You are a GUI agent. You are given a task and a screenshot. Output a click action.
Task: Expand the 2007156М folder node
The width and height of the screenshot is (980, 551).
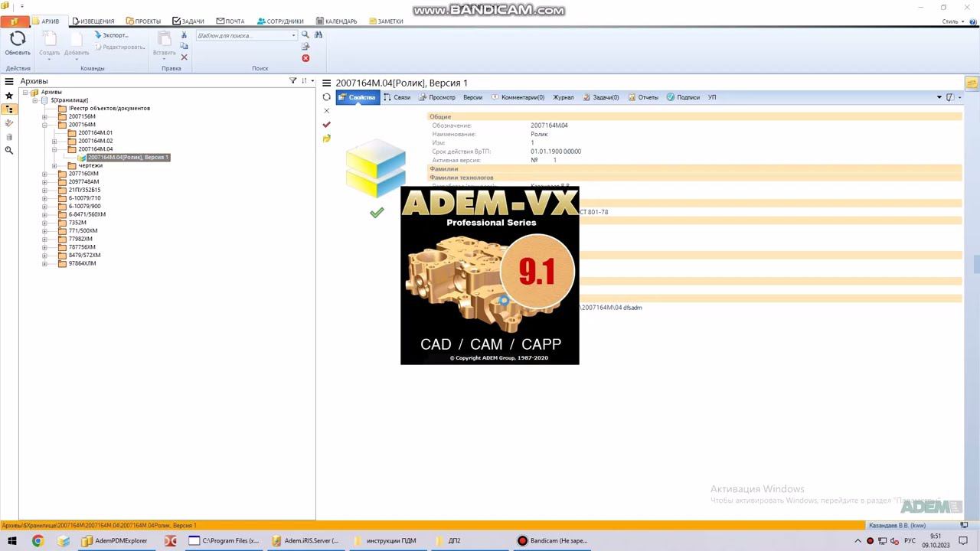click(44, 116)
